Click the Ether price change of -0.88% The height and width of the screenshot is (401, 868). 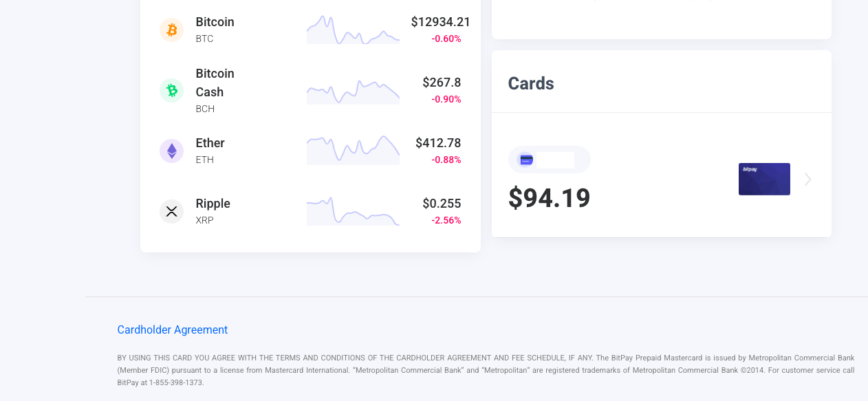coord(446,160)
